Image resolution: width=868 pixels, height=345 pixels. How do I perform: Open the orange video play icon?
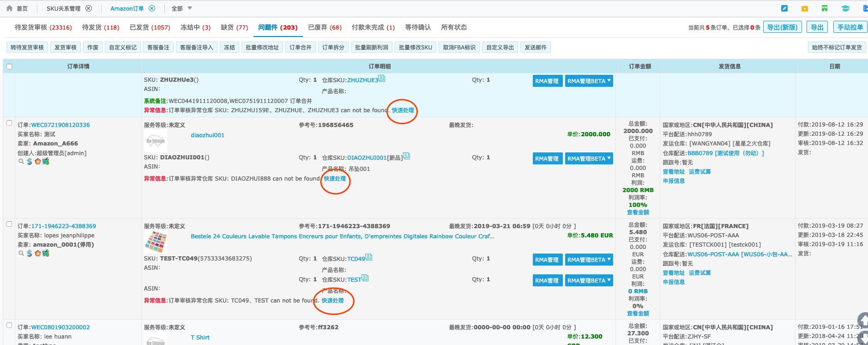pyautogui.click(x=805, y=8)
